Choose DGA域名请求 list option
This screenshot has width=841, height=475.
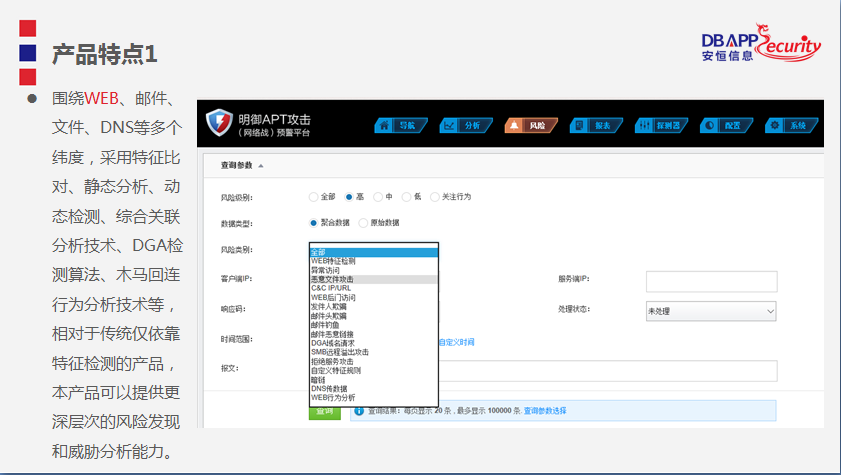[x=374, y=343]
